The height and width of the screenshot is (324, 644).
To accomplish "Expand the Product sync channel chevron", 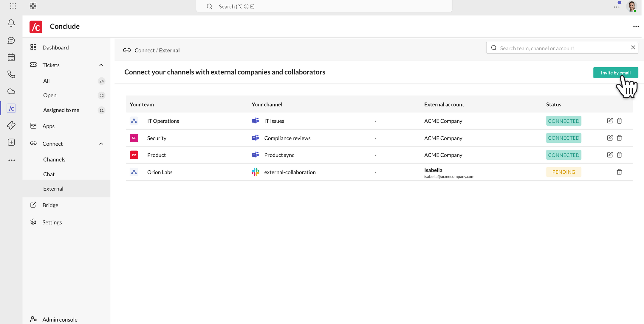I will point(375,155).
